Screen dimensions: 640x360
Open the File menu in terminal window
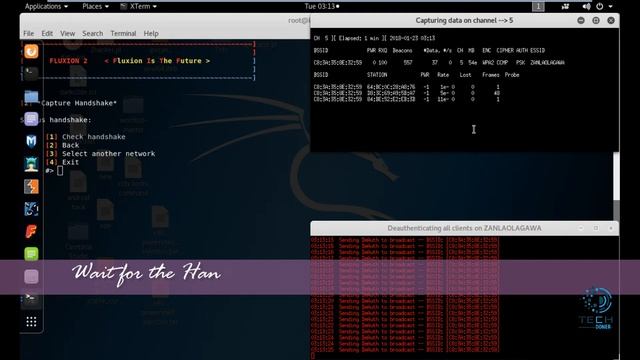(x=29, y=33)
